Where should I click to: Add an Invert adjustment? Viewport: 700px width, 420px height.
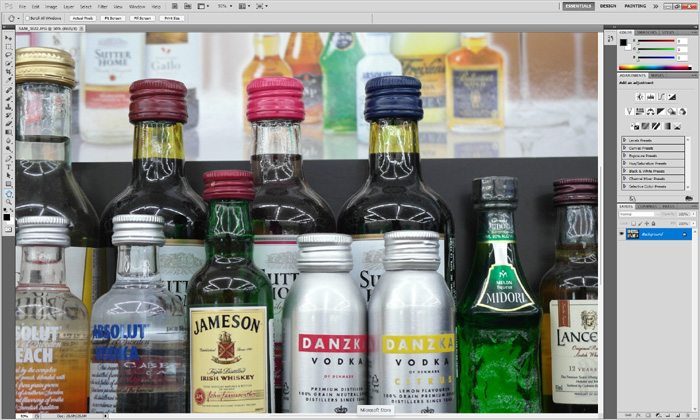click(x=634, y=127)
